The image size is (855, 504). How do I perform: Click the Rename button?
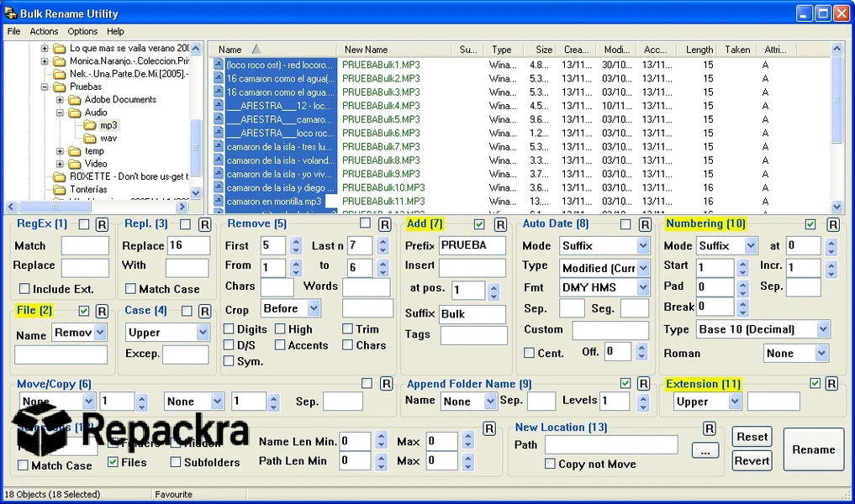pos(814,449)
